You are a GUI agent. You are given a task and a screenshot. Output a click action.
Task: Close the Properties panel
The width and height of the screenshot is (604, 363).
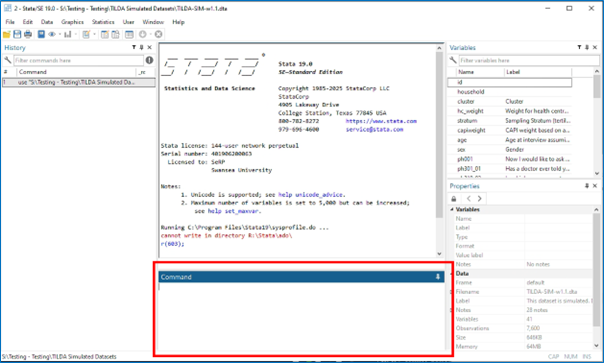click(x=595, y=186)
